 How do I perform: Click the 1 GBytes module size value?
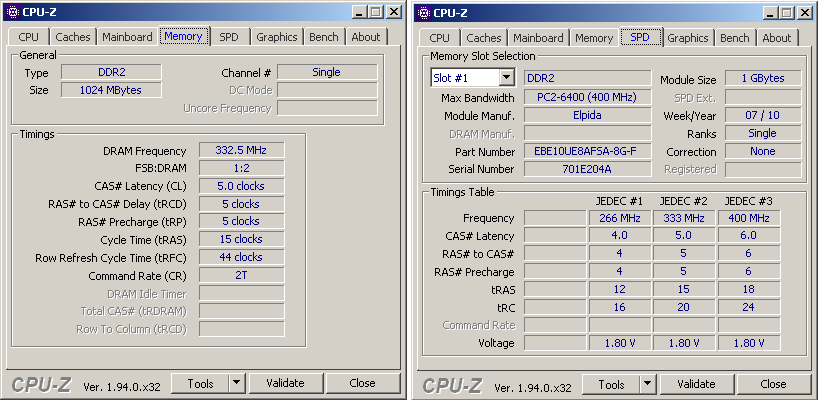763,78
